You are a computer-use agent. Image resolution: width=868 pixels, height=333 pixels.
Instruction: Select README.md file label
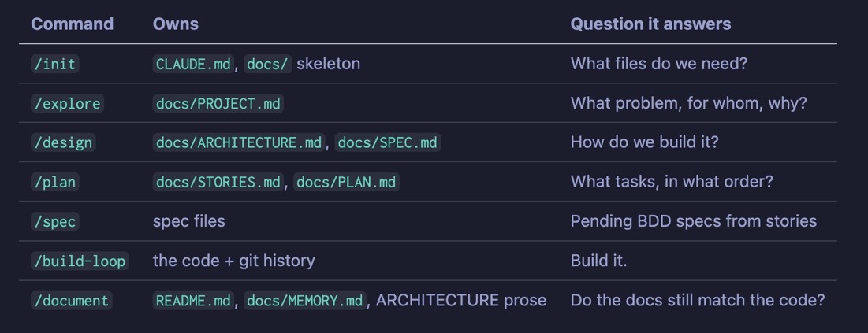tap(193, 301)
